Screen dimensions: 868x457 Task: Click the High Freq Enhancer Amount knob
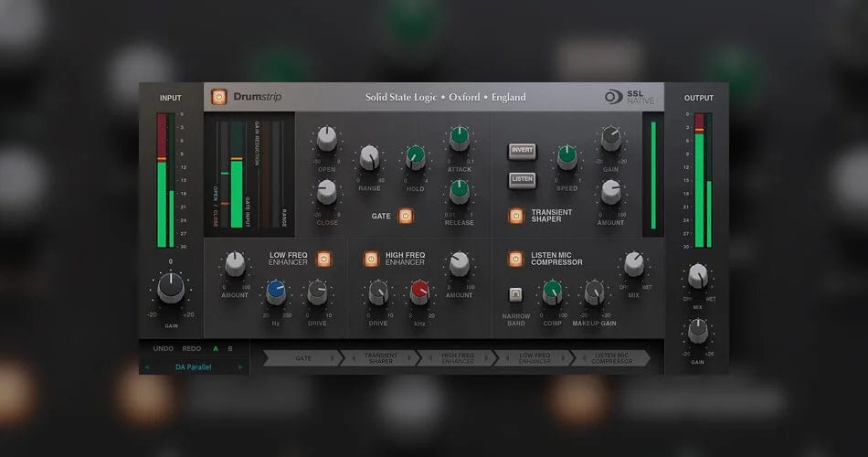[x=459, y=264]
